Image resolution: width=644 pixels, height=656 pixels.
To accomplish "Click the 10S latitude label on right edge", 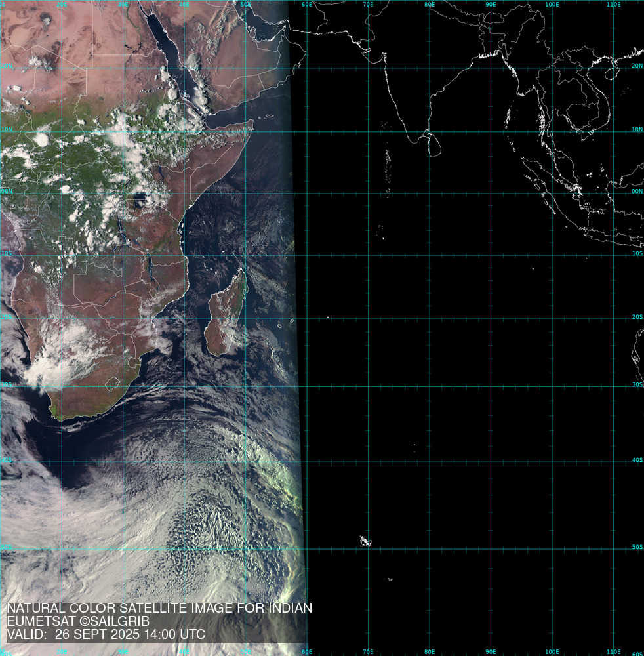I will (x=637, y=253).
